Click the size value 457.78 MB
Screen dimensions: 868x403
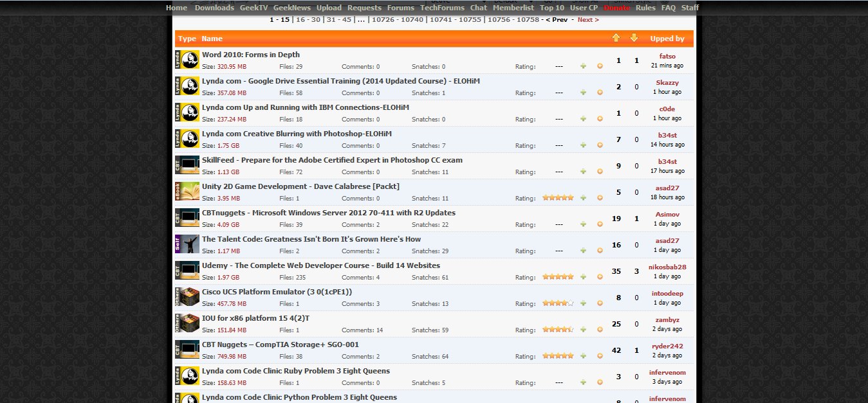coord(232,304)
